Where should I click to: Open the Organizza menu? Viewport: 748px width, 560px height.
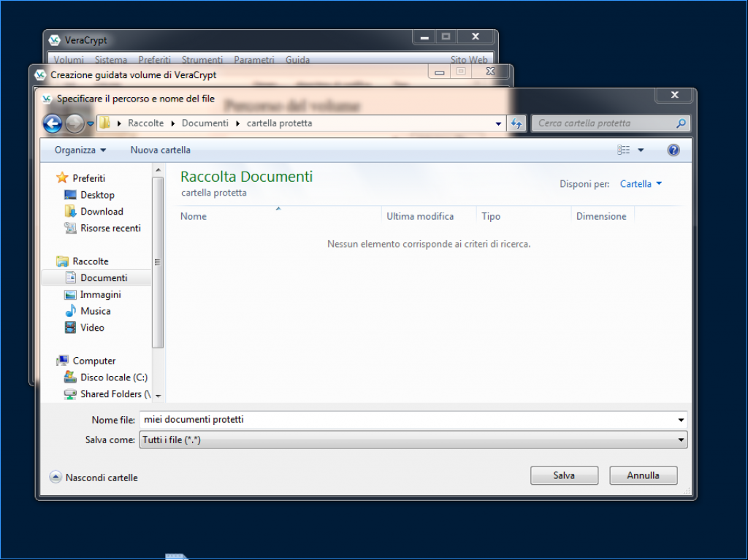(80, 150)
